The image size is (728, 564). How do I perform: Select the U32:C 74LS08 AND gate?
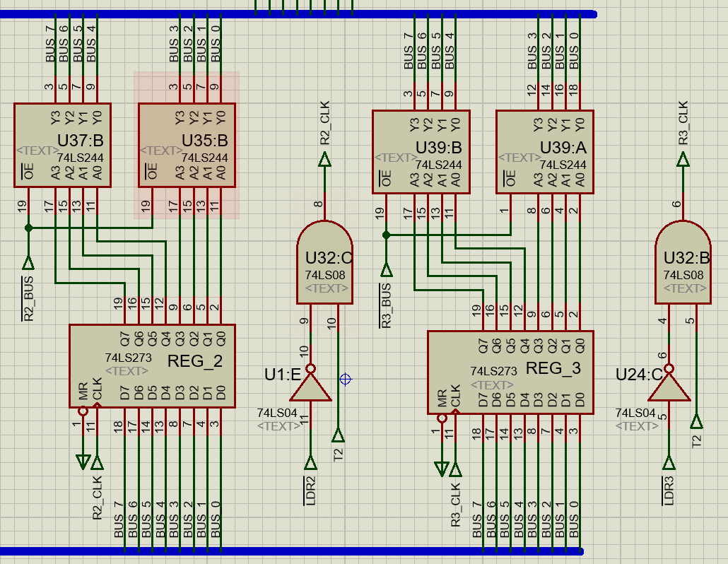324,262
